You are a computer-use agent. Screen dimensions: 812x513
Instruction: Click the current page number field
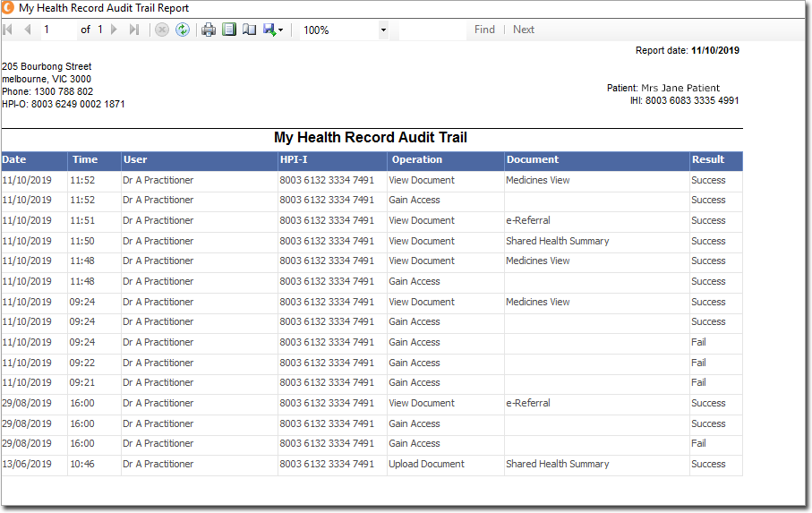(x=58, y=30)
